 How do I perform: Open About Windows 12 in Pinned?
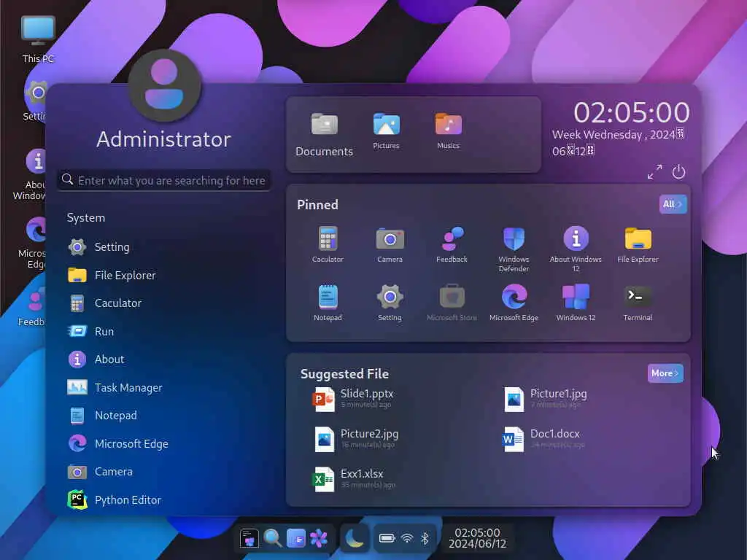pyautogui.click(x=576, y=249)
